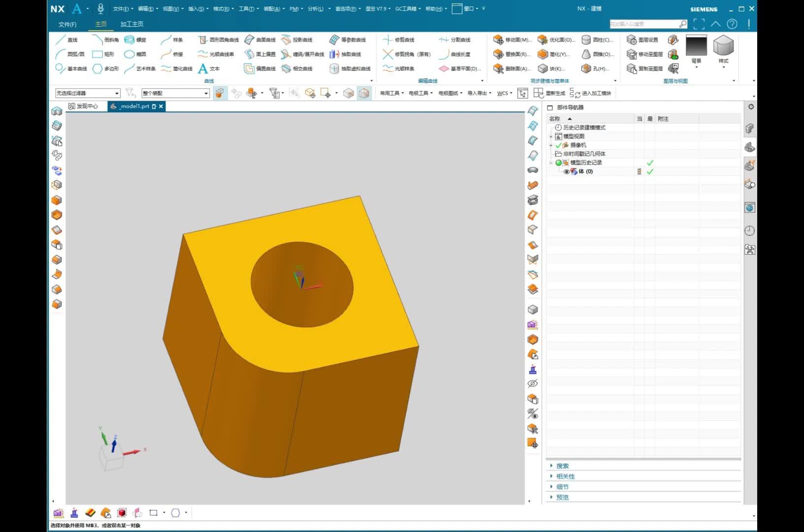The height and width of the screenshot is (532, 804).
Task: Toggle full screen mode icon
Action: (699, 24)
